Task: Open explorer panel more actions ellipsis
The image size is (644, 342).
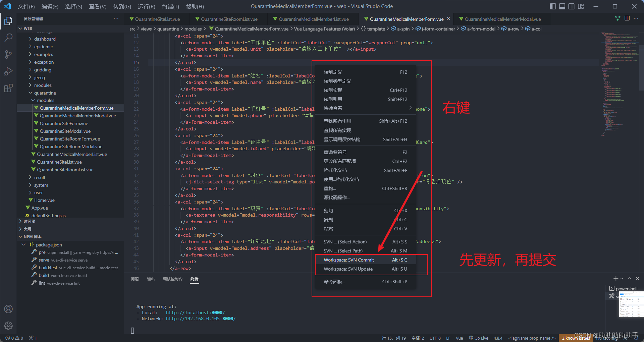Action: tap(116, 18)
